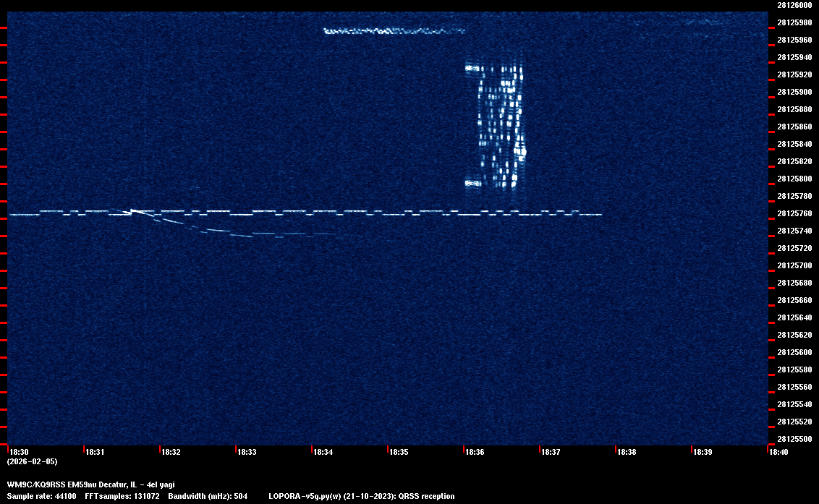
Task: Select the 18:33 time marker
Action: [247, 452]
